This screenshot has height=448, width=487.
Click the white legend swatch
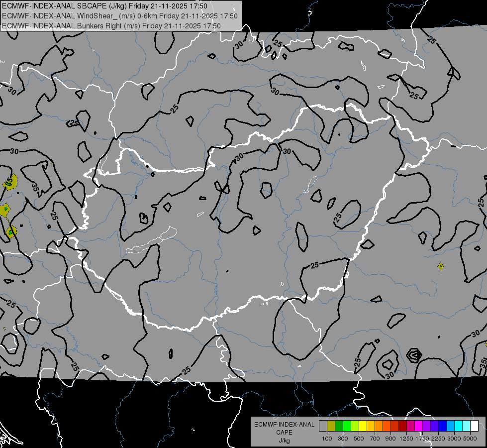click(475, 426)
